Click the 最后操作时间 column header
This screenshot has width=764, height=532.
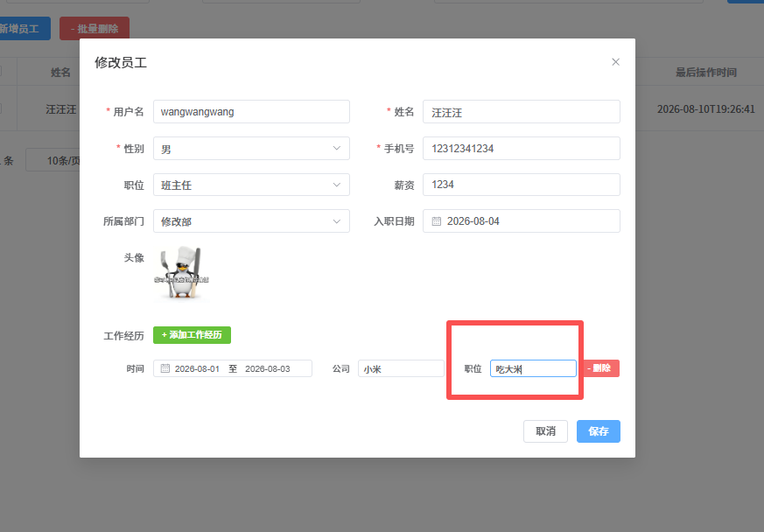[x=705, y=72]
